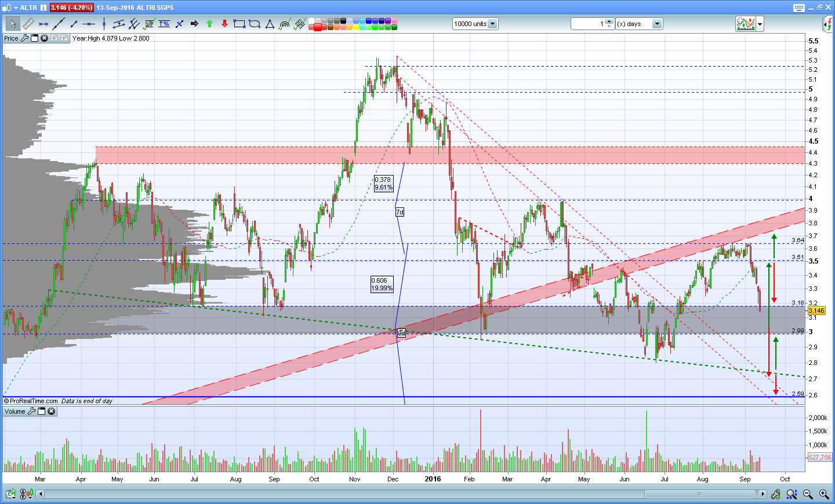Click the horizontal scrollbar thumb
This screenshot has width=835, height=504.
tap(700, 494)
